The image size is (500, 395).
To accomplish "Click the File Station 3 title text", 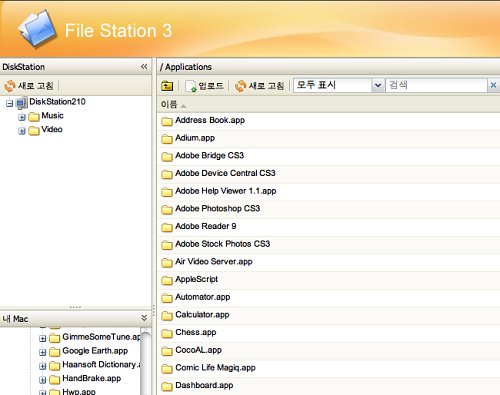I will click(118, 31).
